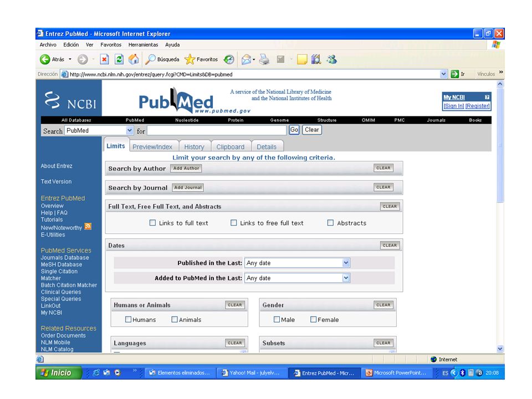Switch to the Details tab
The height and width of the screenshot is (399, 532).
click(x=267, y=146)
